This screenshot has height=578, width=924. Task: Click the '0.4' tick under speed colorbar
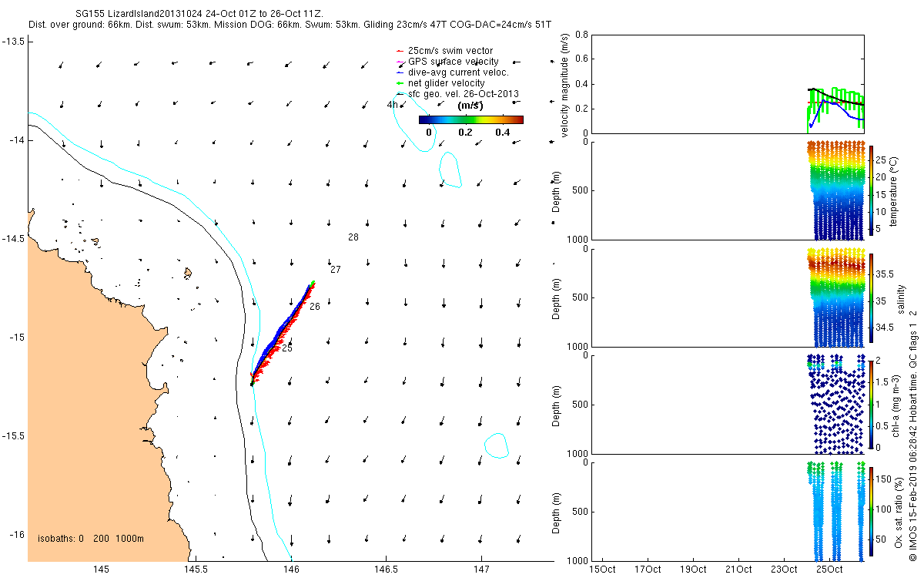(x=503, y=132)
